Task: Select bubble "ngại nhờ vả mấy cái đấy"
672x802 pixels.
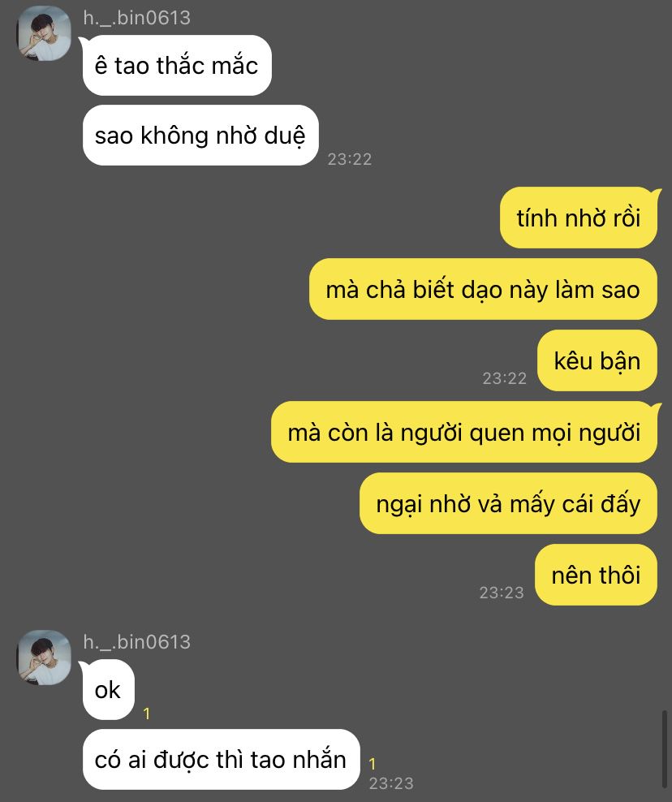Action: click(508, 504)
